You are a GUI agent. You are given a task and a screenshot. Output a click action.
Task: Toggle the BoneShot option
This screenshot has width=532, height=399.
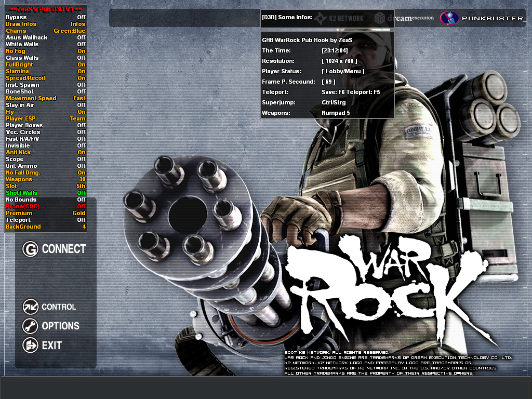click(46, 91)
